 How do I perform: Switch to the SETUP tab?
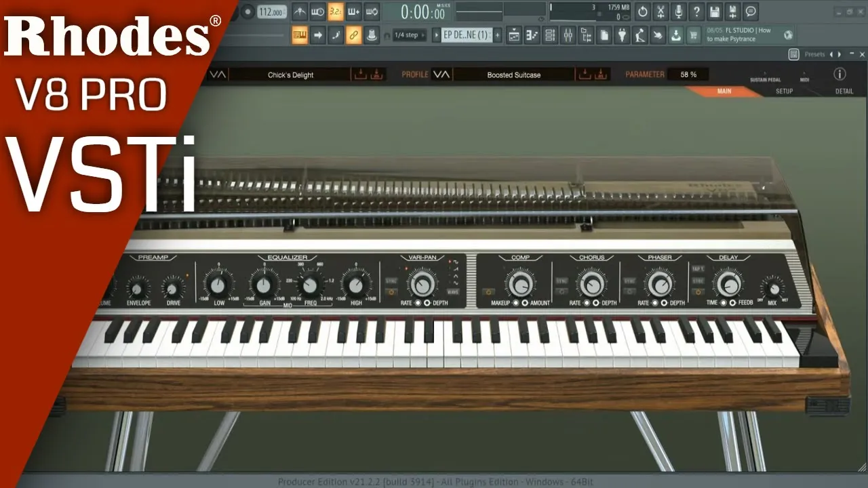784,91
